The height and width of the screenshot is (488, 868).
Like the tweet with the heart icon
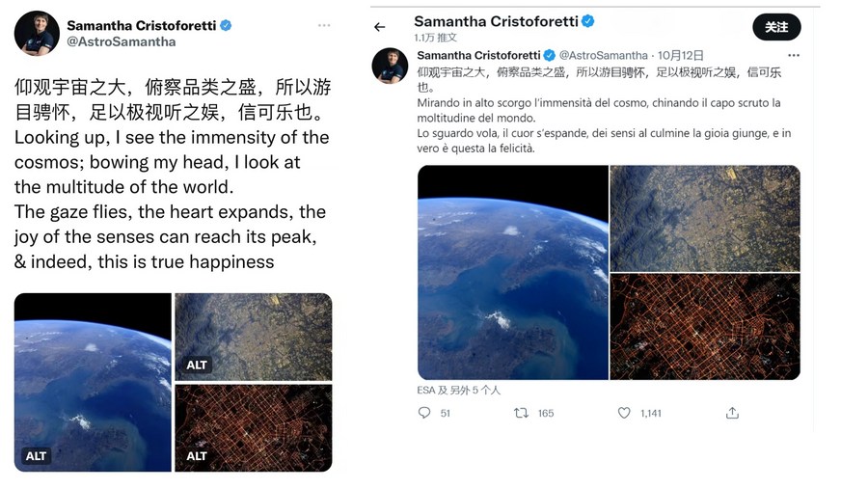[624, 413]
